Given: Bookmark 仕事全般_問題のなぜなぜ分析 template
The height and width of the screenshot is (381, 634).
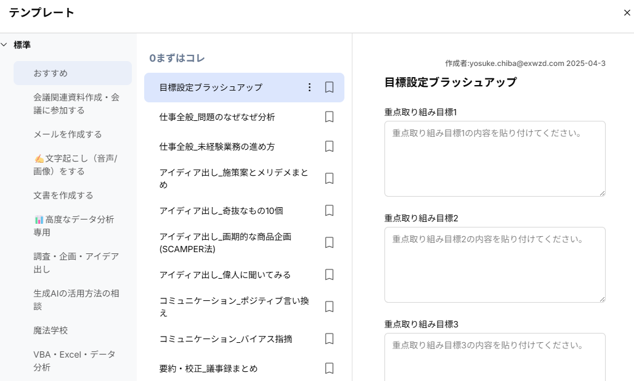Looking at the screenshot, I should [329, 117].
